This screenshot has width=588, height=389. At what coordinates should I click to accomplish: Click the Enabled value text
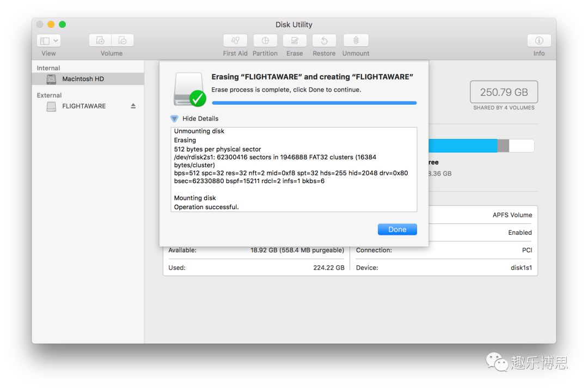(520, 233)
